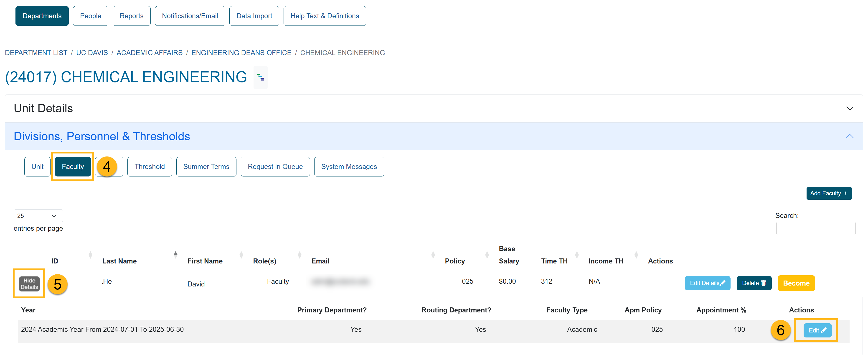This screenshot has width=868, height=355.
Task: Click inside the Search input field
Action: [815, 228]
